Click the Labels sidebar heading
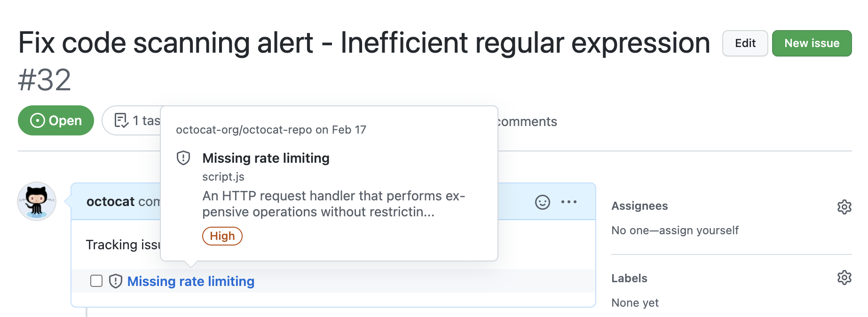 tap(629, 278)
